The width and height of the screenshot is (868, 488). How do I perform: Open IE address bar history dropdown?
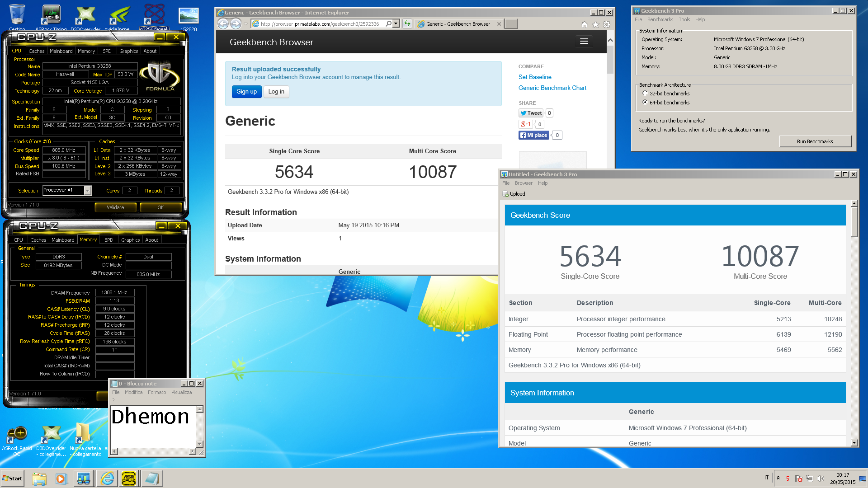coord(396,23)
